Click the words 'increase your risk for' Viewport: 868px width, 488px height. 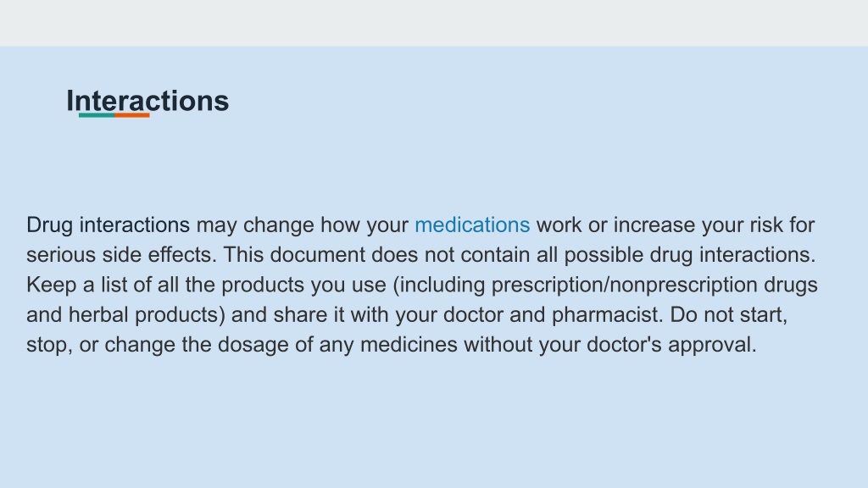click(714, 225)
